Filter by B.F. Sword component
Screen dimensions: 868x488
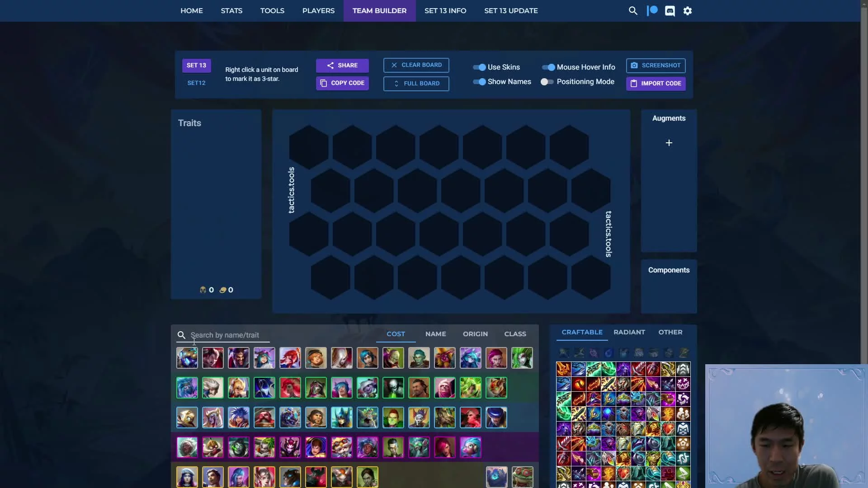click(x=564, y=352)
